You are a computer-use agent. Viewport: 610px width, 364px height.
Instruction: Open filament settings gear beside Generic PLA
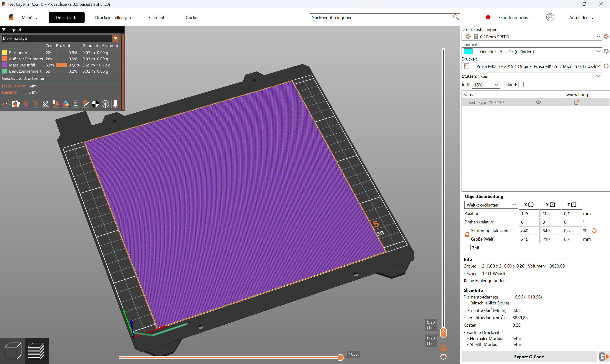pos(606,51)
